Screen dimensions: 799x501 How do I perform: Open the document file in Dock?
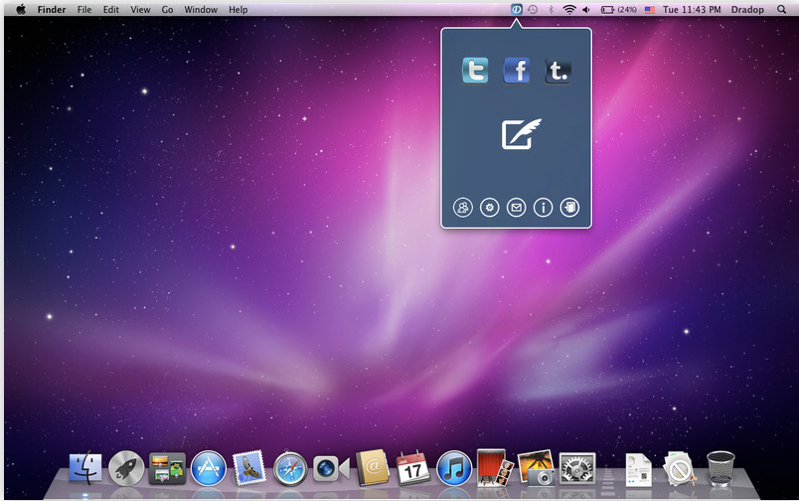pyautogui.click(x=638, y=469)
